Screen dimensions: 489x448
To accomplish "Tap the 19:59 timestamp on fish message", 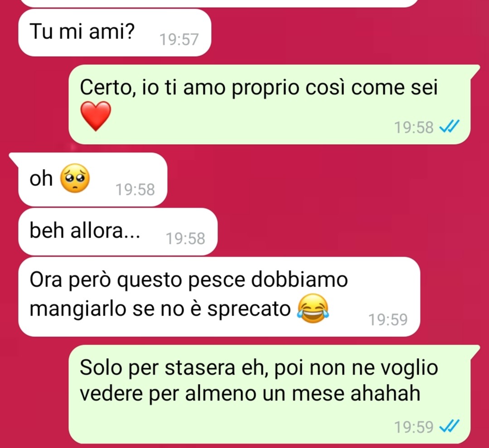I will 388,320.
